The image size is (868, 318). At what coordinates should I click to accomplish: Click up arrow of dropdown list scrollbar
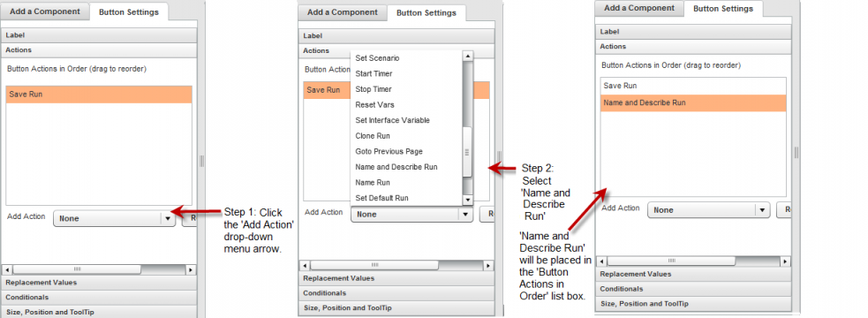(x=467, y=56)
